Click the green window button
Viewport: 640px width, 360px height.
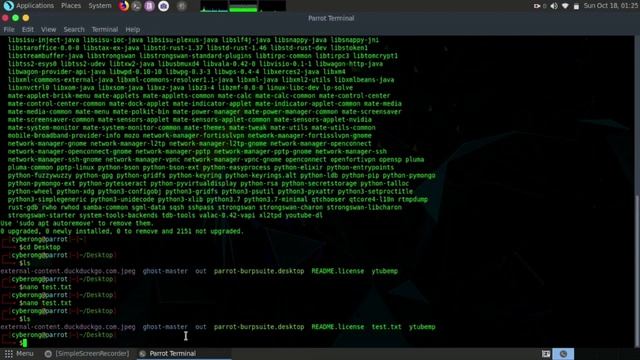pyautogui.click(x=16, y=18)
